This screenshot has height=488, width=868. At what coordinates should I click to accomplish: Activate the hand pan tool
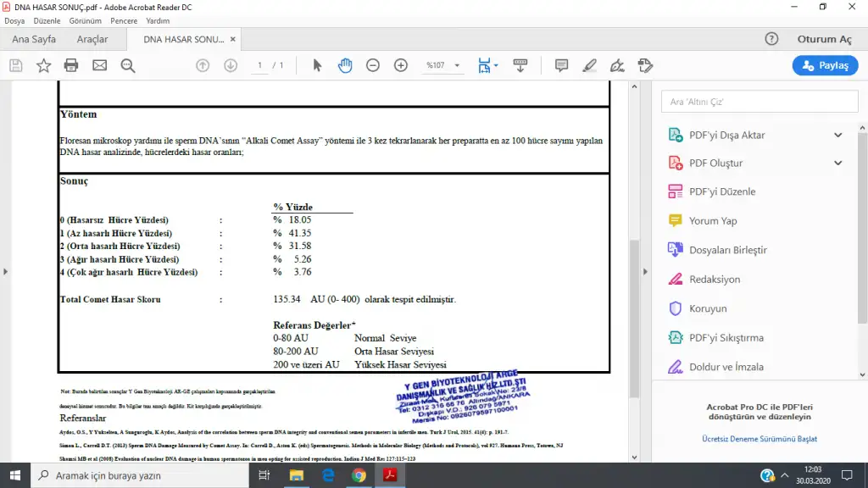345,65
